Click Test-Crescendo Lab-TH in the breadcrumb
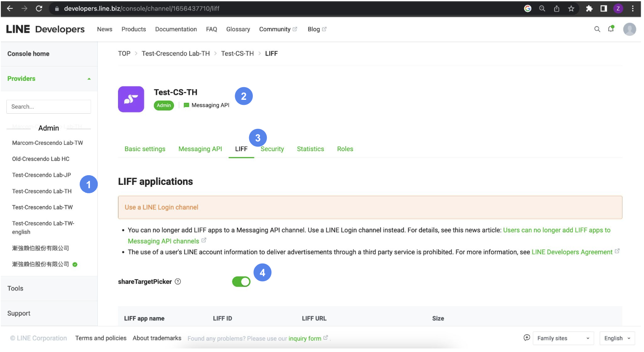 [176, 53]
